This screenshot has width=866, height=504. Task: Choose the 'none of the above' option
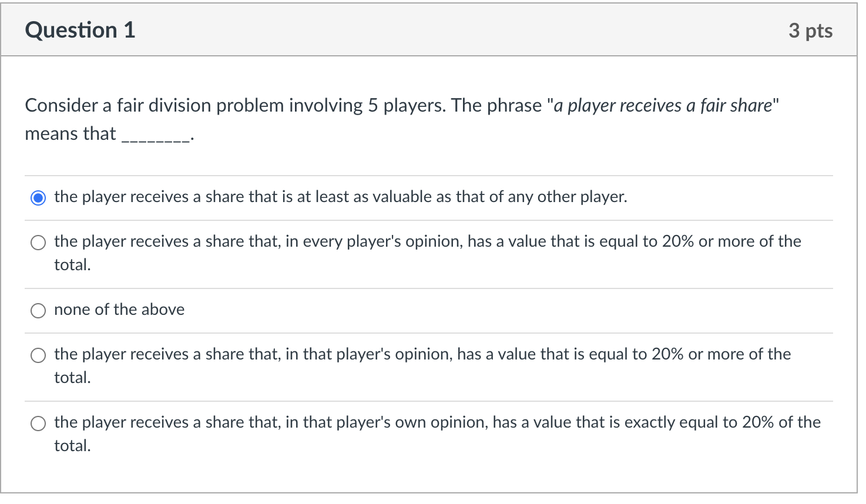(38, 310)
